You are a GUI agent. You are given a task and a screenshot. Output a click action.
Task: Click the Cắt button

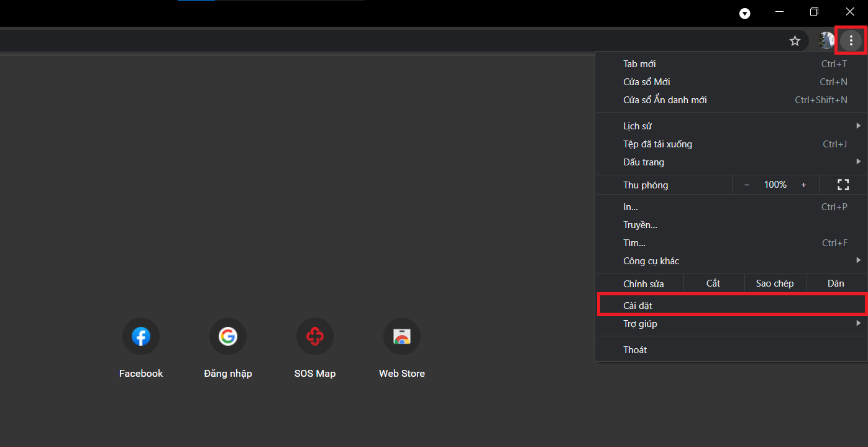713,283
